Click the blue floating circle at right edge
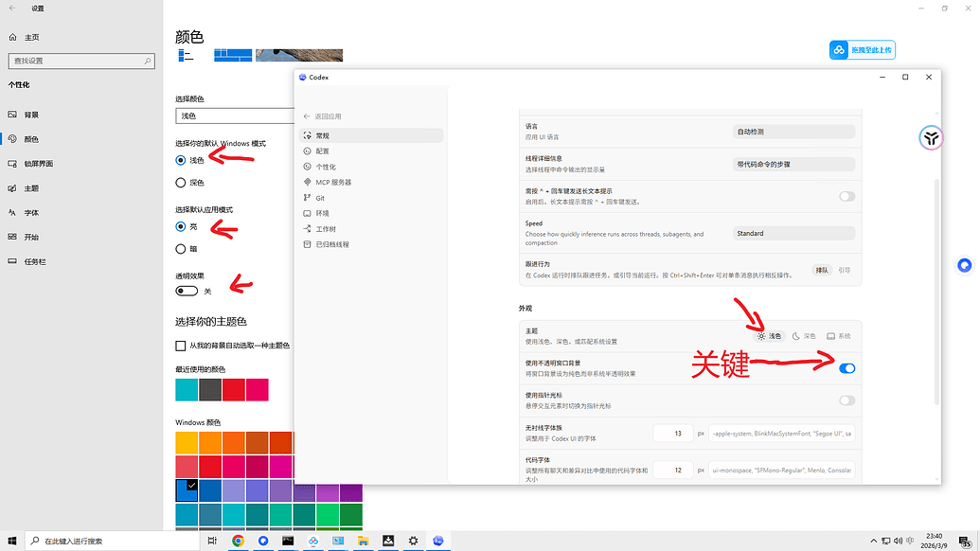Image resolution: width=980 pixels, height=551 pixels. 964,265
